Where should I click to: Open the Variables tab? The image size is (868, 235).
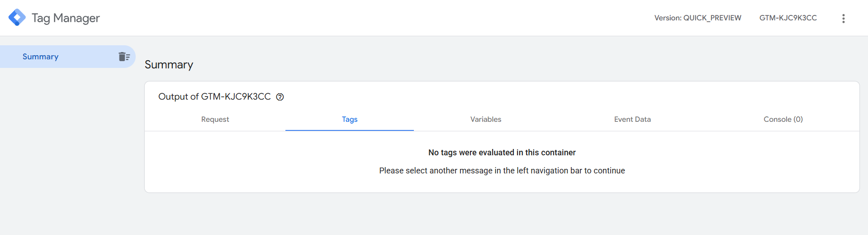coord(485,120)
